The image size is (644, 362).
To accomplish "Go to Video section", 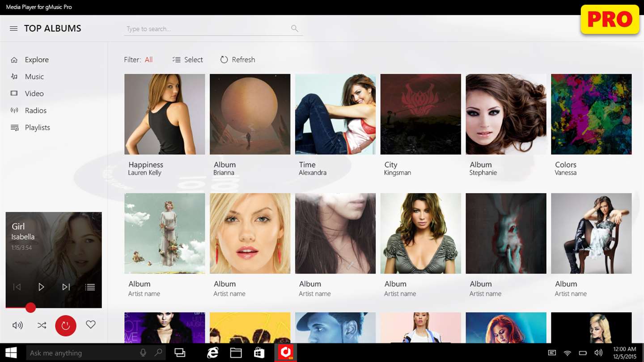I will coord(34,93).
